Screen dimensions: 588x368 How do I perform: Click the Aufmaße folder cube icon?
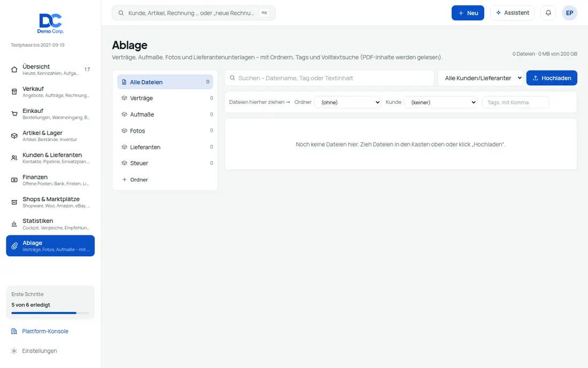pos(124,114)
